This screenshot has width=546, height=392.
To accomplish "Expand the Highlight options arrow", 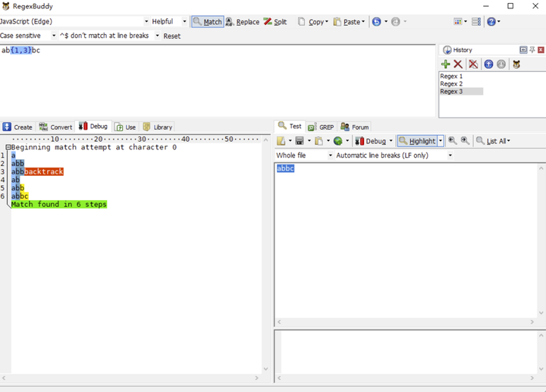I will coord(441,140).
